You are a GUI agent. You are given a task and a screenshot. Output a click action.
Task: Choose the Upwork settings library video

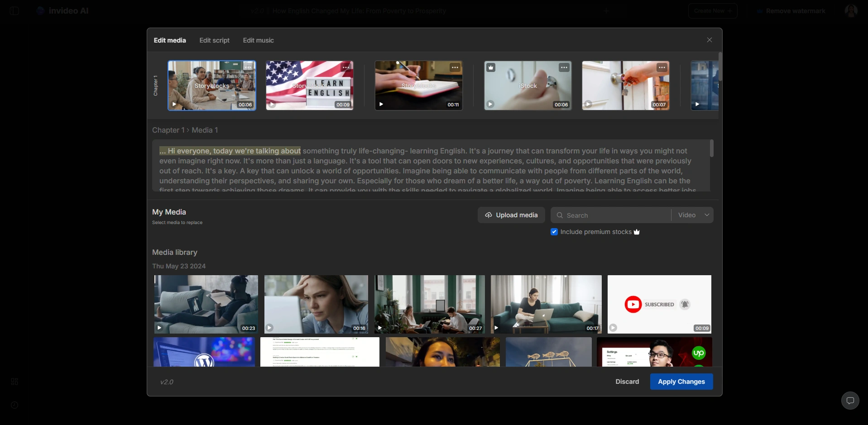pos(654,352)
